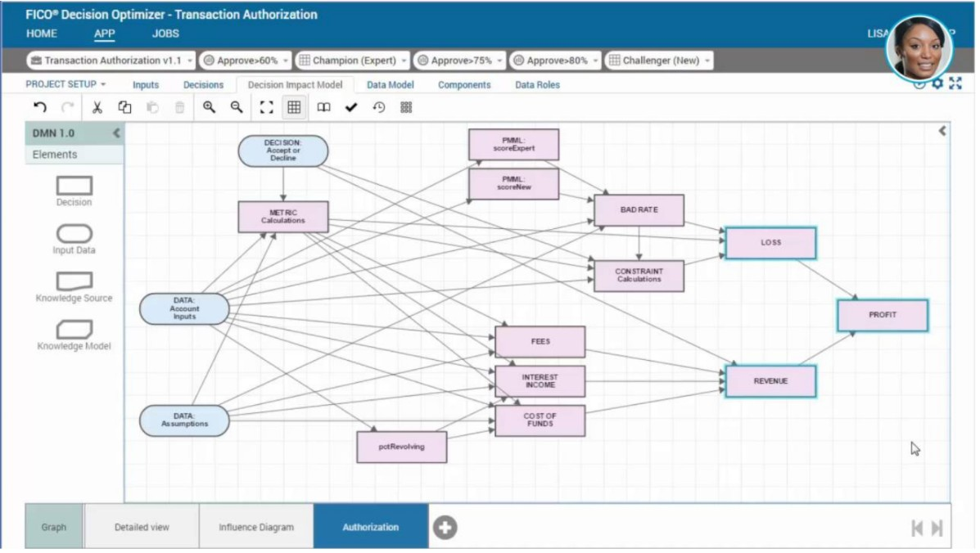Click the Redo arrow icon

tap(67, 107)
